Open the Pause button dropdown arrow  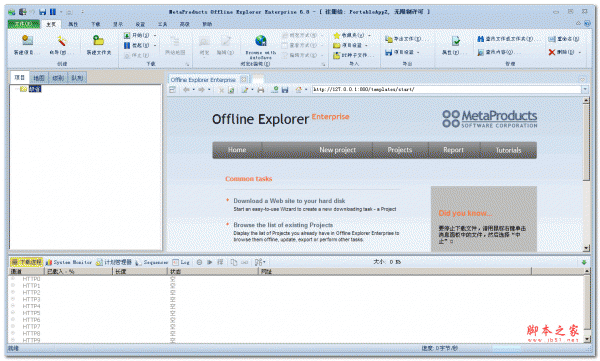pyautogui.click(x=155, y=45)
